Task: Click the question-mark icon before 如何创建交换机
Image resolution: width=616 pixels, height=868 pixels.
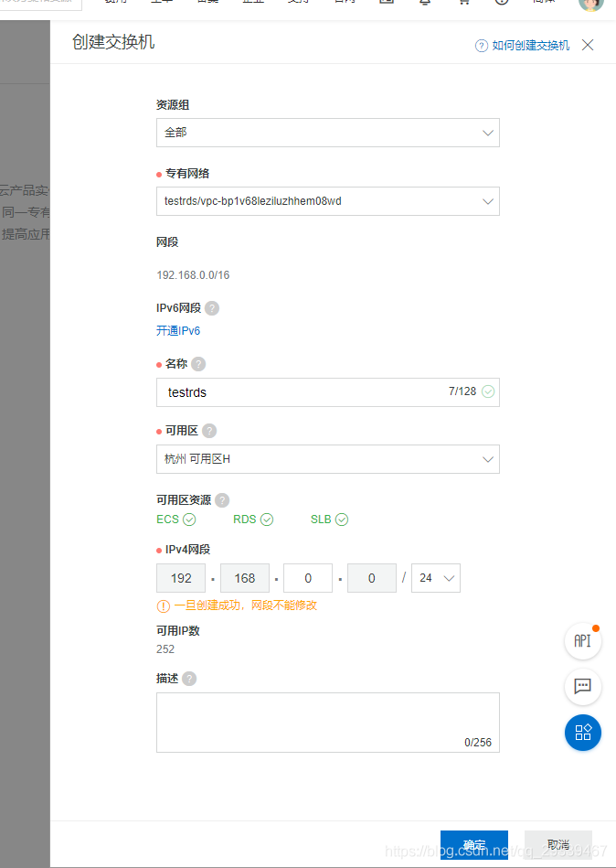Action: click(482, 46)
